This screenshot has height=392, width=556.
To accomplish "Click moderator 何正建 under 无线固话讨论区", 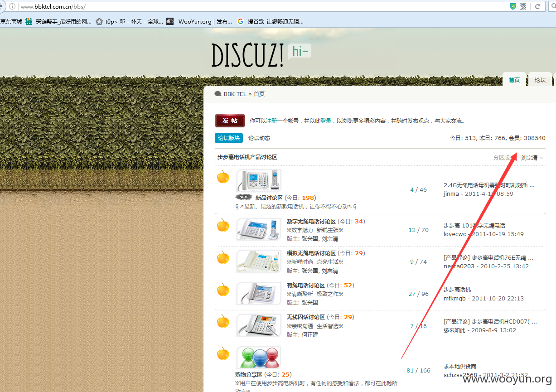I will coord(310,335).
